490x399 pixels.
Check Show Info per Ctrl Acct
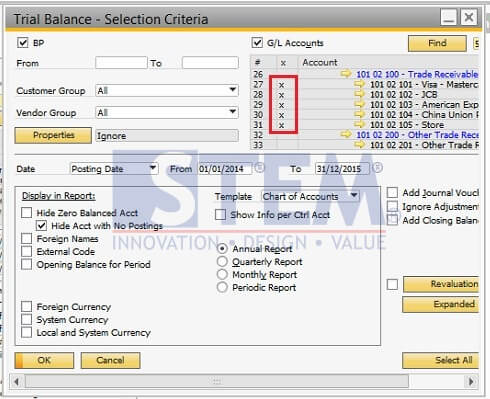(220, 214)
